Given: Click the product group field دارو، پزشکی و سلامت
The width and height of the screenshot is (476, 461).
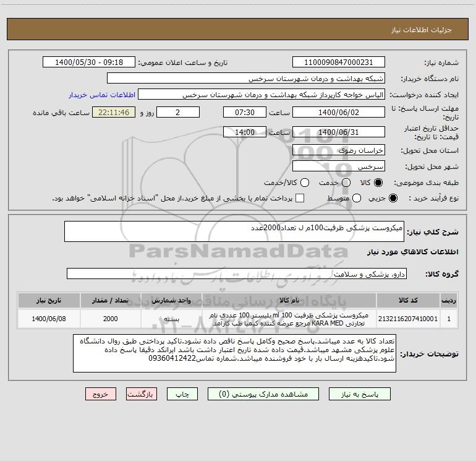Looking at the screenshot, I should point(237,274).
